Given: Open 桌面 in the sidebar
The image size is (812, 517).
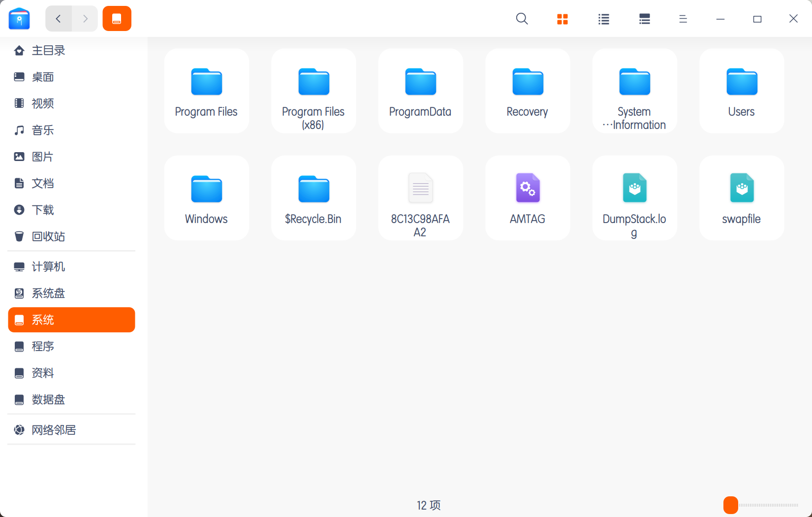Looking at the screenshot, I should (x=71, y=77).
